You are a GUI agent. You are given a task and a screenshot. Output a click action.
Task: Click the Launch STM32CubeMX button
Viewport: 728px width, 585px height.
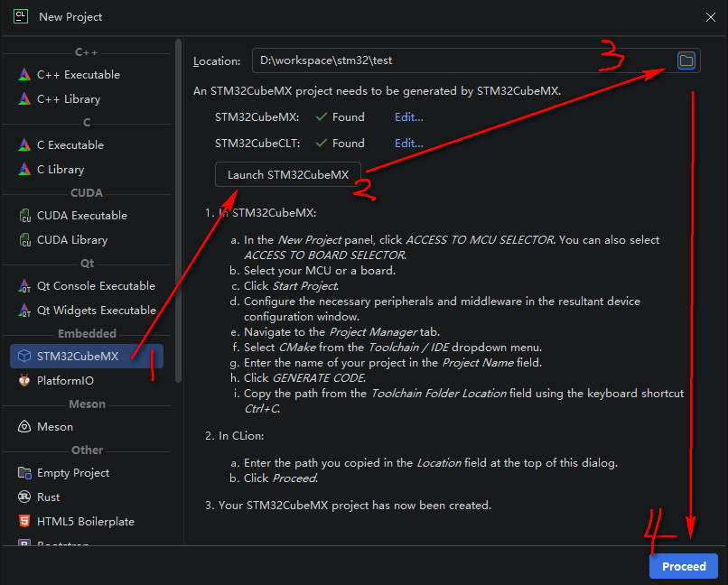pos(288,174)
